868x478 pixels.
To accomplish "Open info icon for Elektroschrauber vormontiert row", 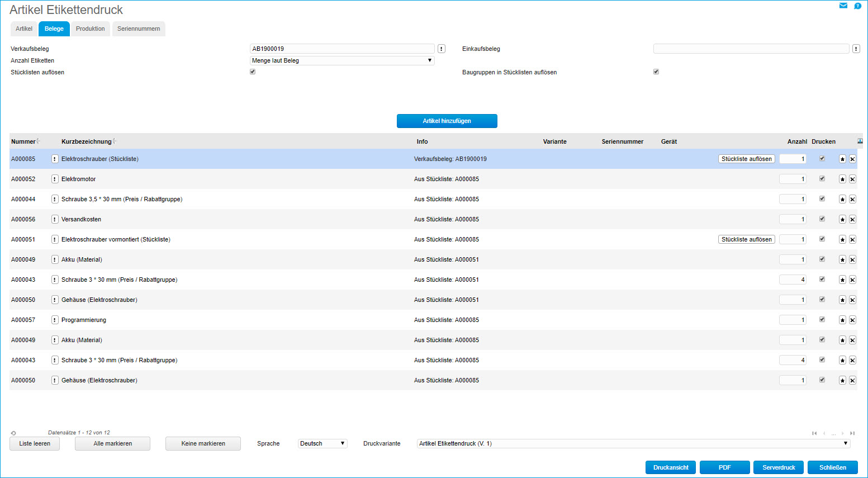I will (x=55, y=239).
